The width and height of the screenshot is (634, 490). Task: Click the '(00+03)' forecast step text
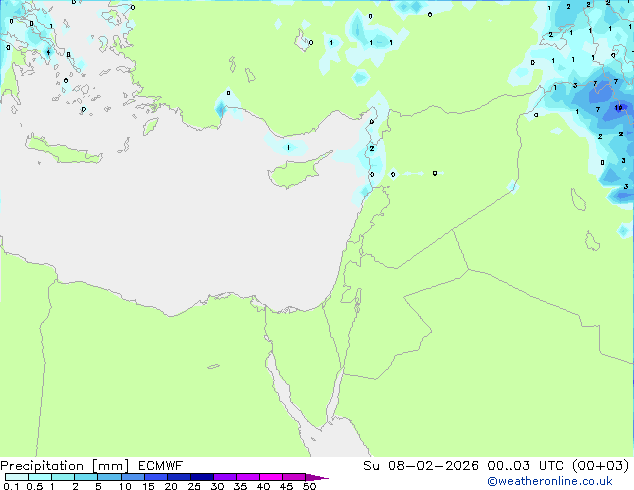(601, 466)
